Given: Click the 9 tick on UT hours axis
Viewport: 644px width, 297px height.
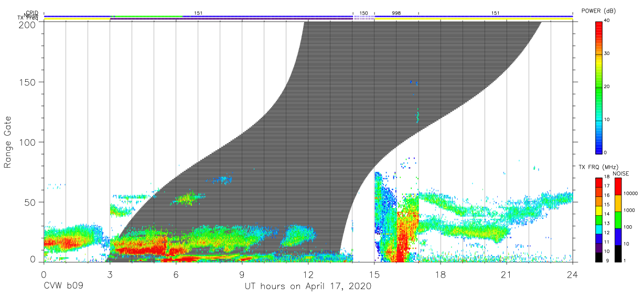Looking at the screenshot, I should click(x=242, y=273).
